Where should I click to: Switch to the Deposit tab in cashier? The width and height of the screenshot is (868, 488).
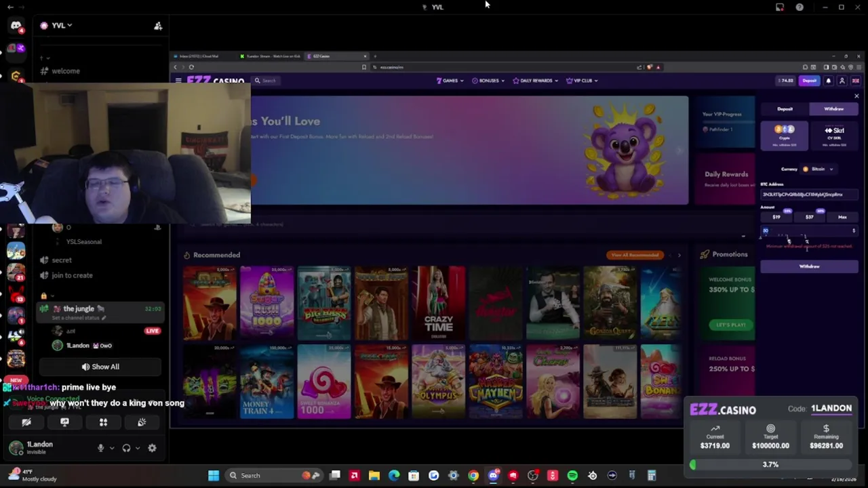click(x=785, y=109)
